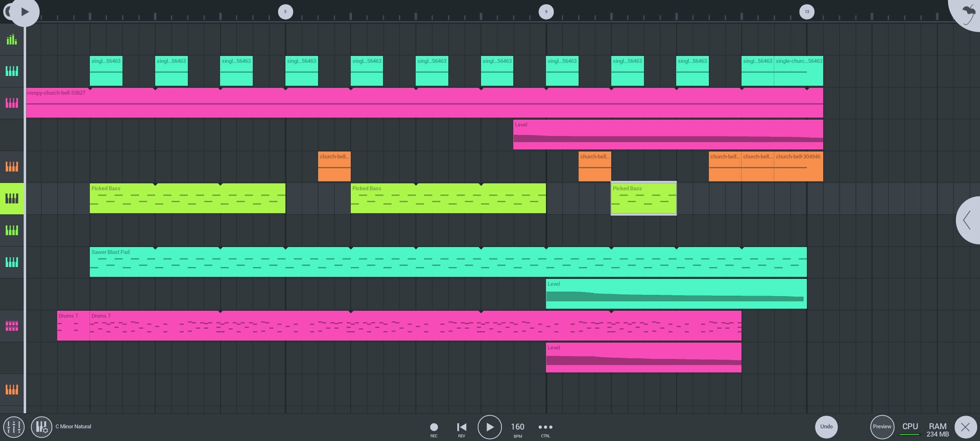The image size is (980, 441).
Task: Click the Undo button
Action: point(826,427)
